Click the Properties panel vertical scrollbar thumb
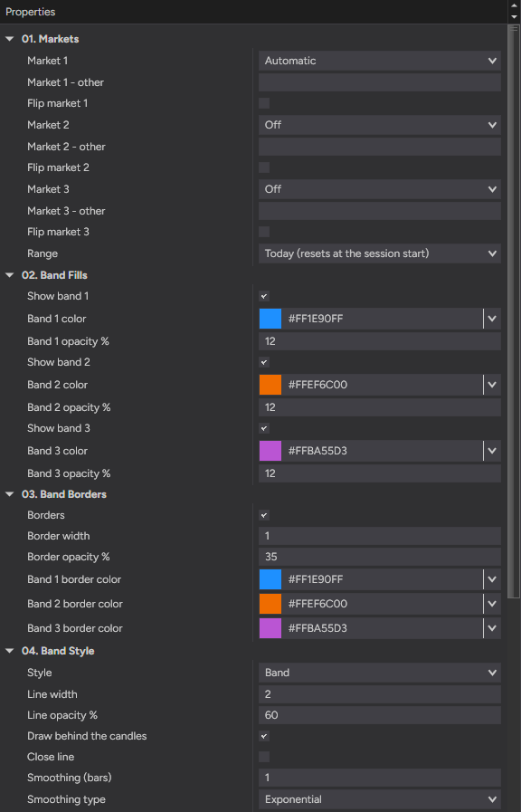 514,310
